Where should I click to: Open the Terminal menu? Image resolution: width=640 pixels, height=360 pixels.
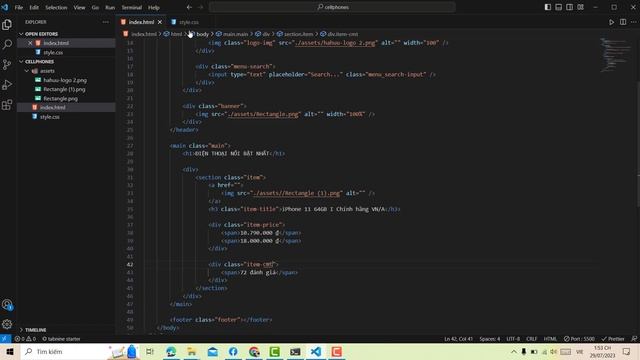click(131, 7)
